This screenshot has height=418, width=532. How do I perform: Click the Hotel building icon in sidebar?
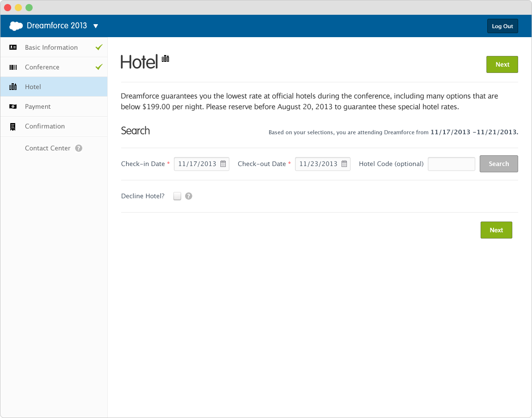[x=13, y=86]
